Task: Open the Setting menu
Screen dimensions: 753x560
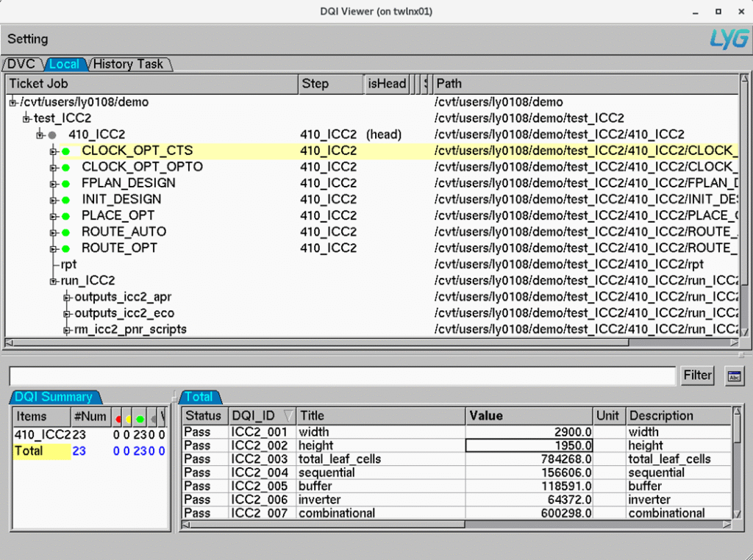Action: pyautogui.click(x=27, y=39)
